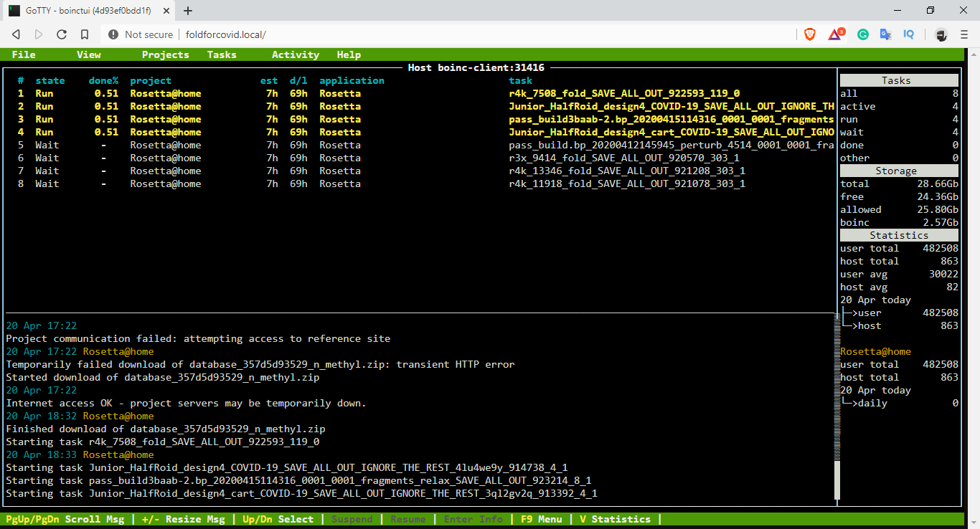Image resolution: width=980 pixels, height=529 pixels.
Task: Open the File menu
Action: coord(24,54)
